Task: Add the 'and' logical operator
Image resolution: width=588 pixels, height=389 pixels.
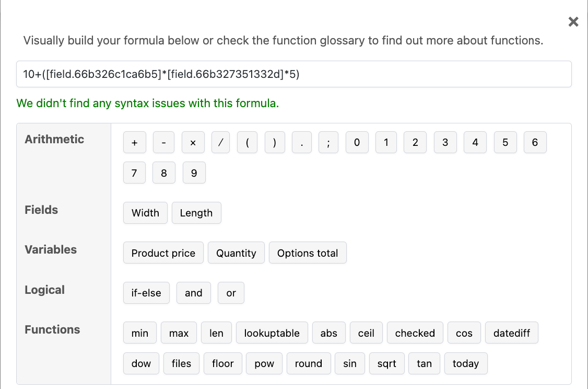Action: (x=194, y=293)
